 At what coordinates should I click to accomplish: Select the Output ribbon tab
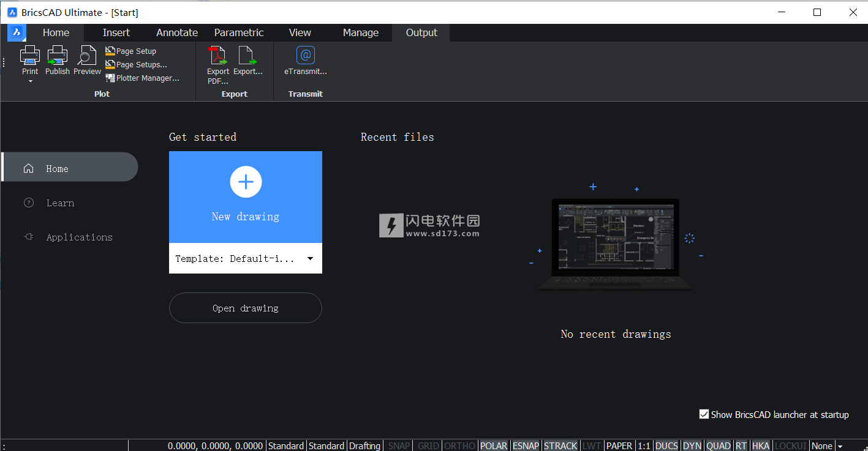coord(421,32)
